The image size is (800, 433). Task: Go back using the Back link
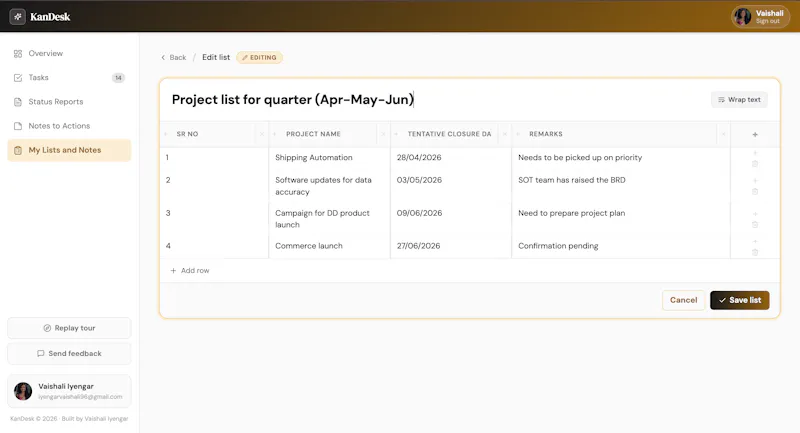(x=174, y=58)
